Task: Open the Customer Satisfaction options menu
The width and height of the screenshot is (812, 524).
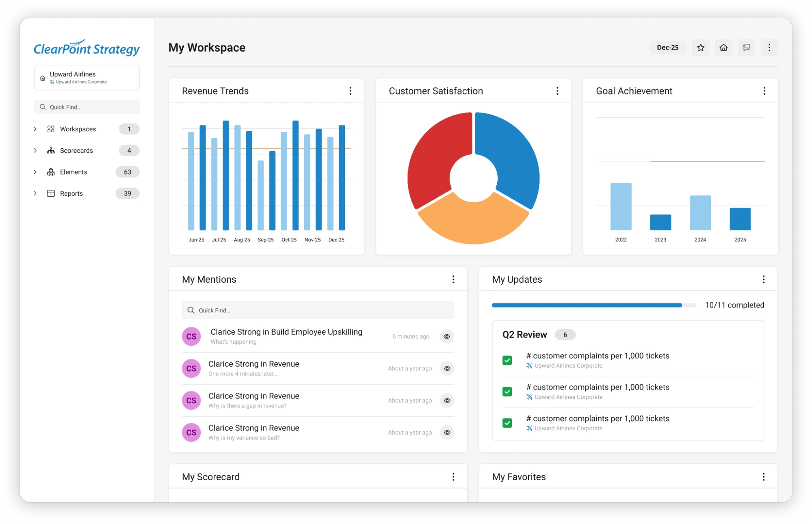Action: 557,91
